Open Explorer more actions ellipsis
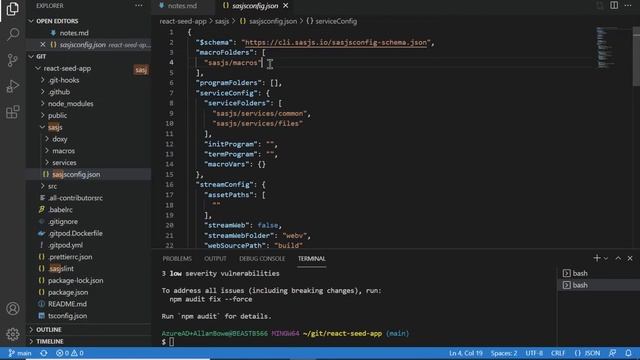Viewport: 640px width, 360px height. pos(139,6)
